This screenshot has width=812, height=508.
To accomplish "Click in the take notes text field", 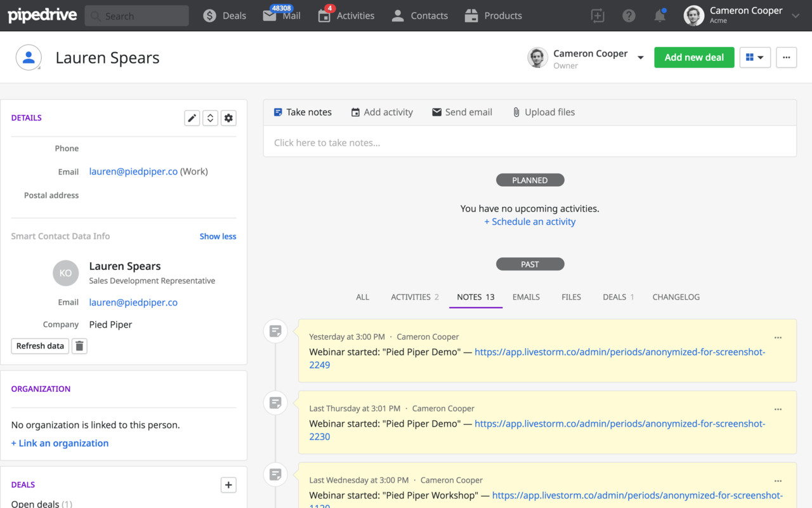I will click(530, 143).
